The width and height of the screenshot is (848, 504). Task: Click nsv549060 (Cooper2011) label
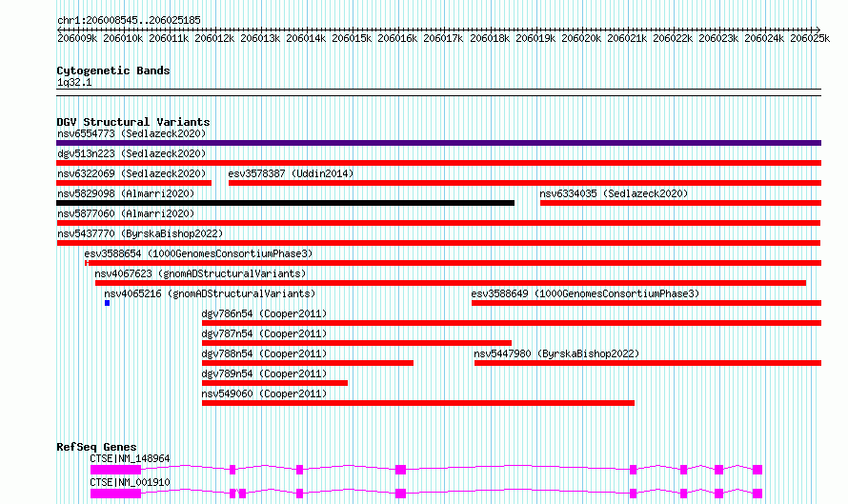[264, 393]
